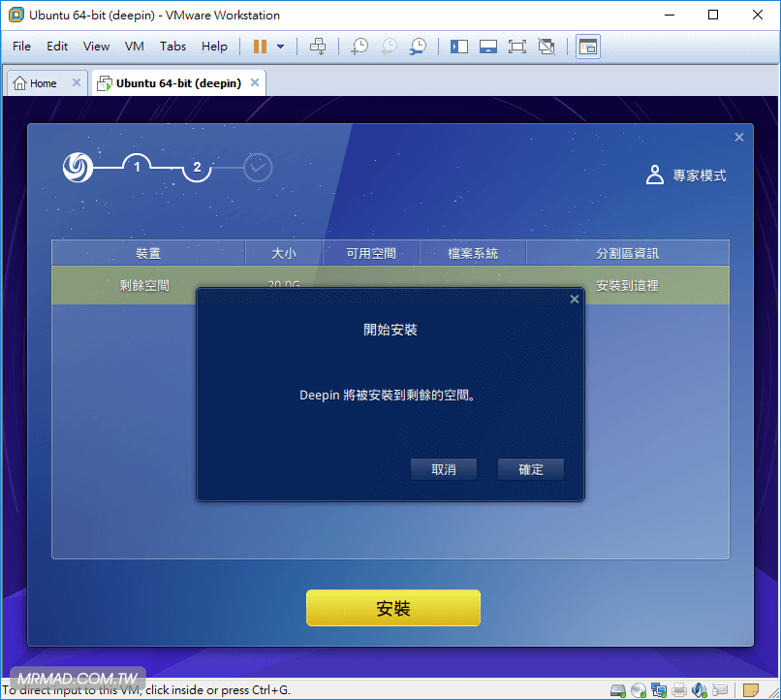Click the Pause VM toolbar button

click(x=260, y=47)
